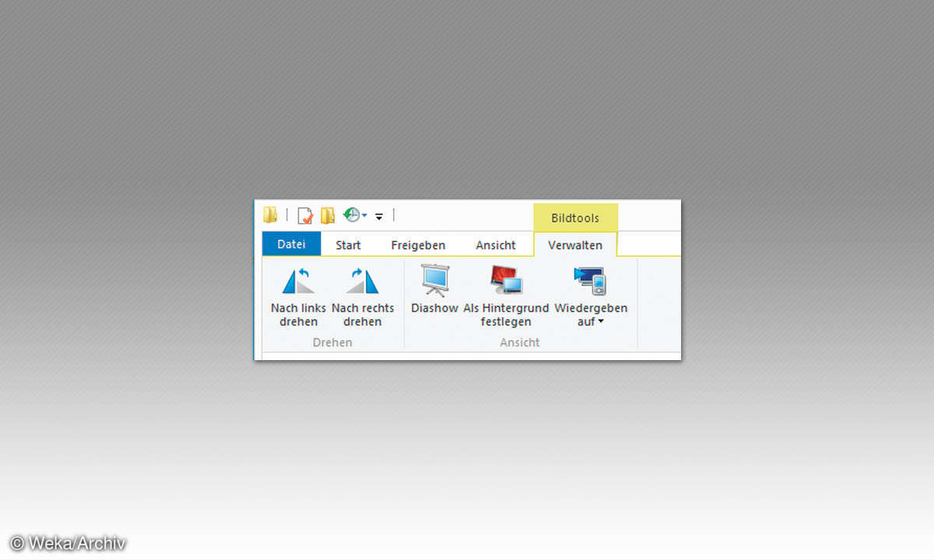Screen dimensions: 934x560
Task: Switch to the Start ribbon tab
Action: (x=348, y=245)
